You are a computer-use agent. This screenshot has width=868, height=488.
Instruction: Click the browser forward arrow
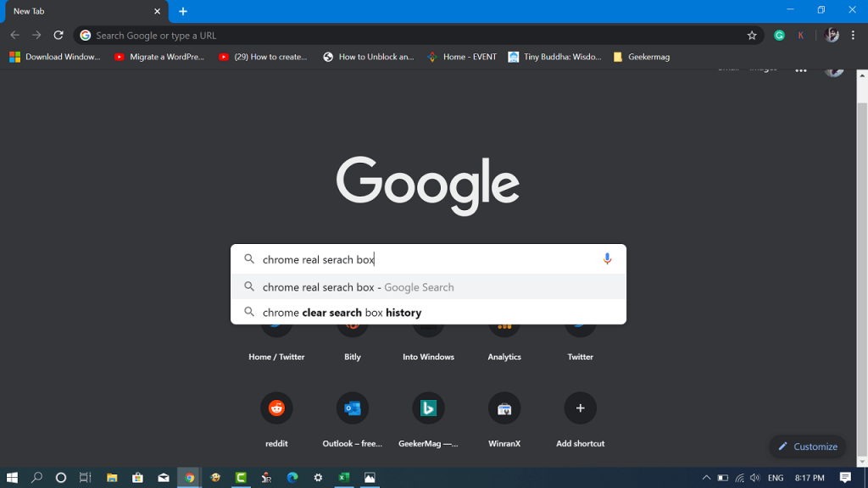point(36,36)
